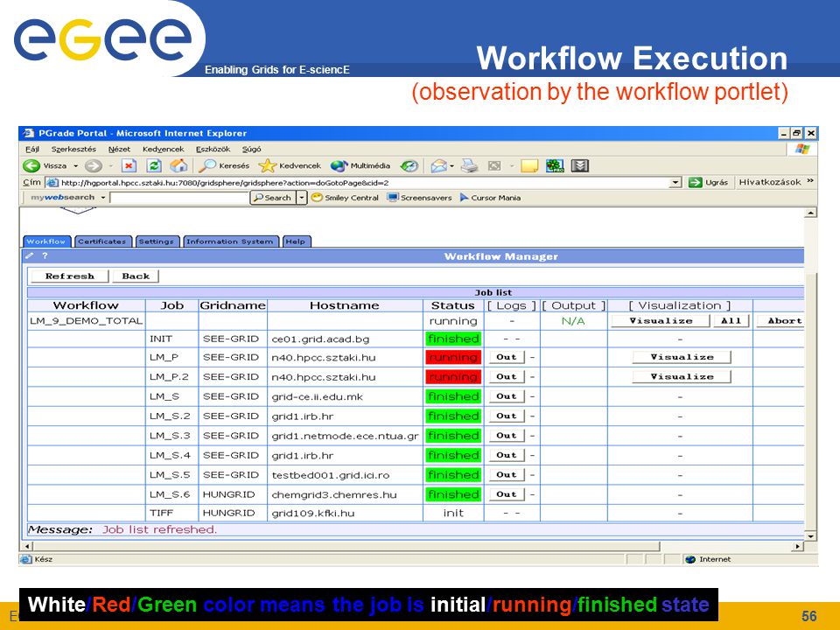This screenshot has width=840, height=630.
Task: Open the Súgó menu
Action: point(251,149)
